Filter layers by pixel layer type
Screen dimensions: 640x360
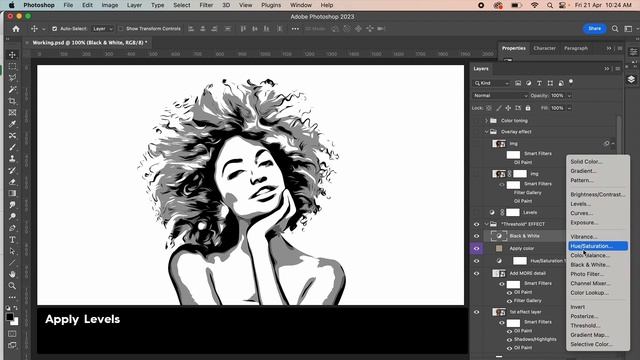click(518, 83)
